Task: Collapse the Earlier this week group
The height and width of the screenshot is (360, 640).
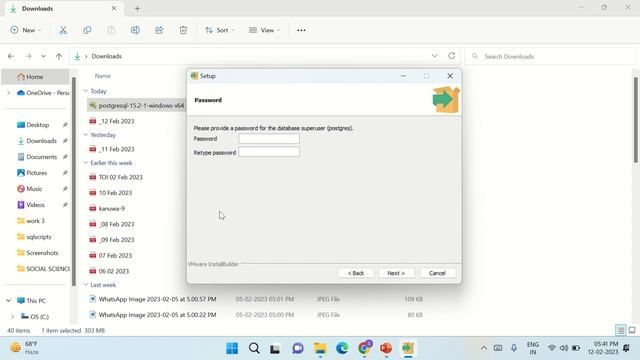Action: click(86, 163)
